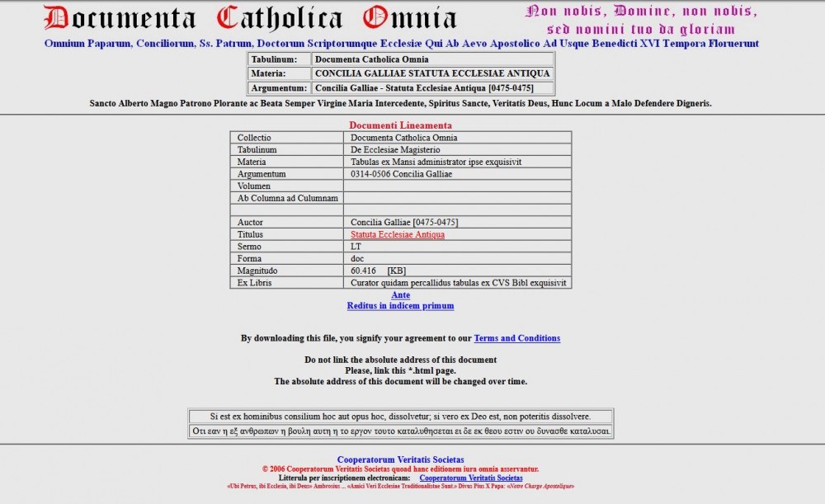Click the Non nobis Domine motto banner
The width and height of the screenshot is (825, 504).
(641, 20)
